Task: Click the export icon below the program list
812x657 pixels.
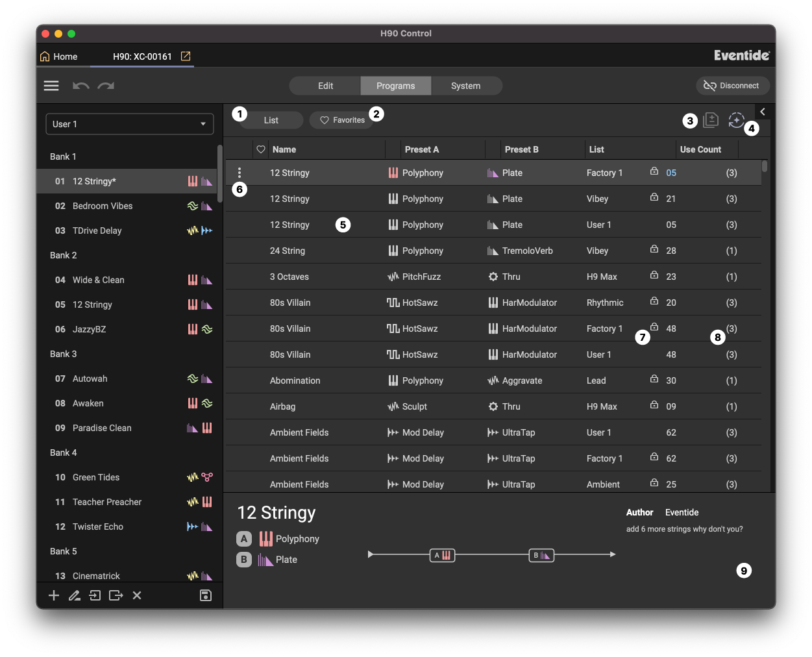Action: (116, 595)
